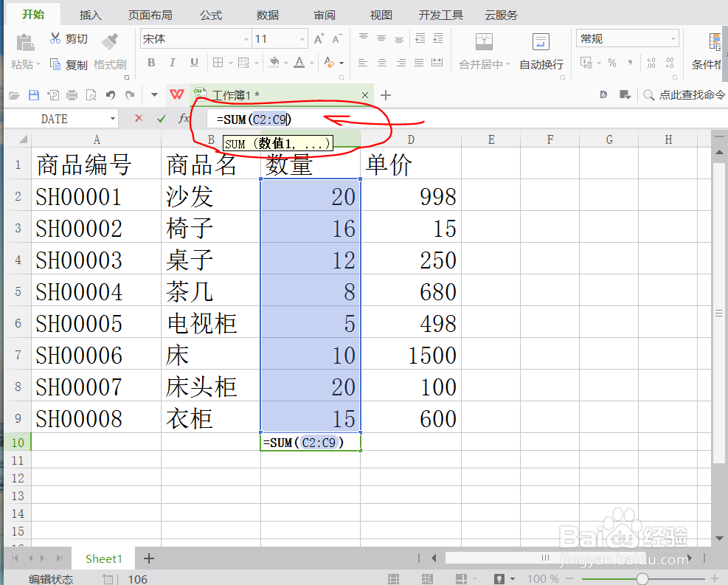Confirm the formula with the green checkmark
Viewport: 728px width, 585px height.
click(162, 119)
